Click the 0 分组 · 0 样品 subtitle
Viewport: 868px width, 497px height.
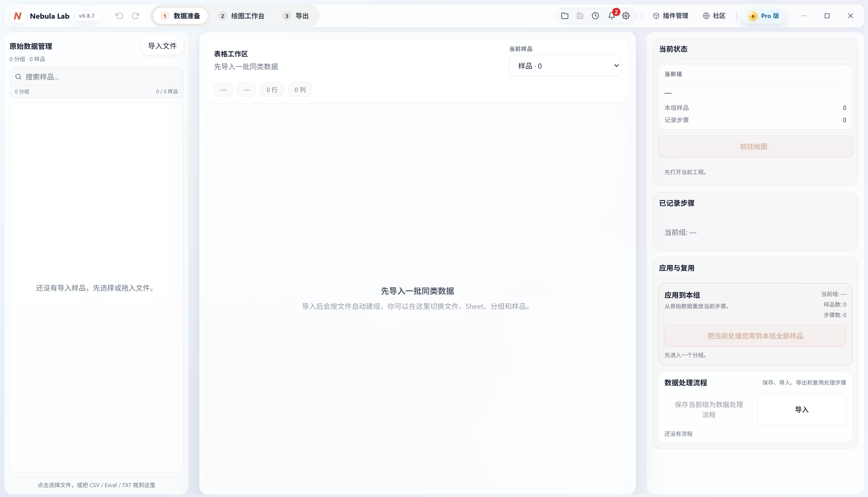27,59
